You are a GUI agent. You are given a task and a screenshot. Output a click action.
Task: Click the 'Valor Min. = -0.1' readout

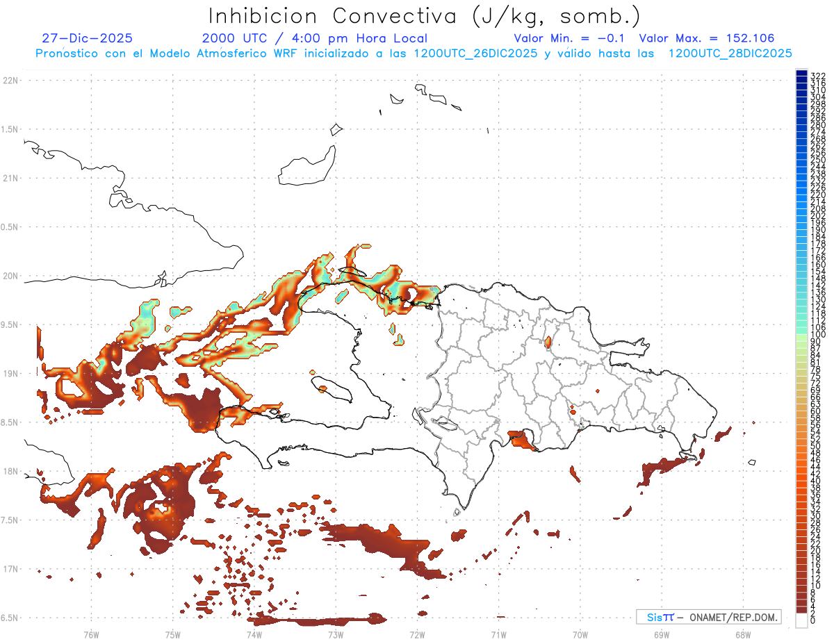tap(571, 38)
